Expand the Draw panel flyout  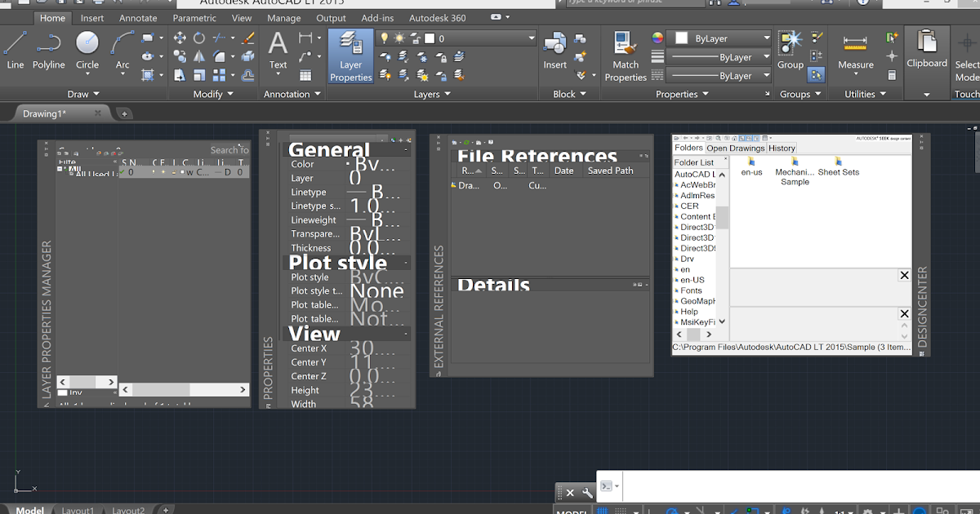[x=96, y=95]
